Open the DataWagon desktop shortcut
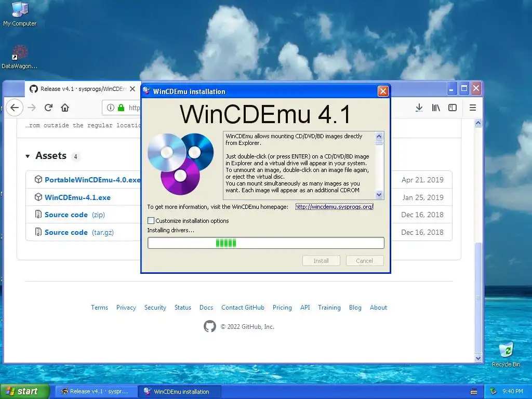The width and height of the screenshot is (532, 399). point(19,57)
